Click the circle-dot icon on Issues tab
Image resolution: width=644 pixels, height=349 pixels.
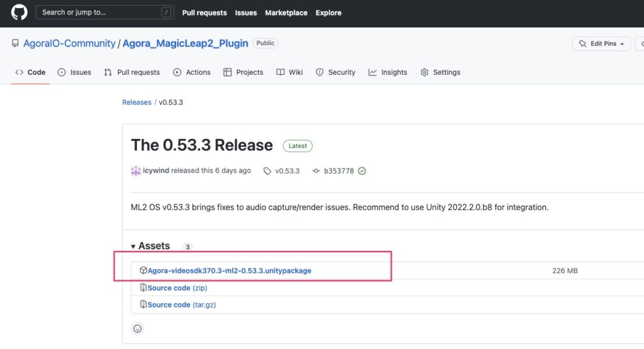[62, 72]
